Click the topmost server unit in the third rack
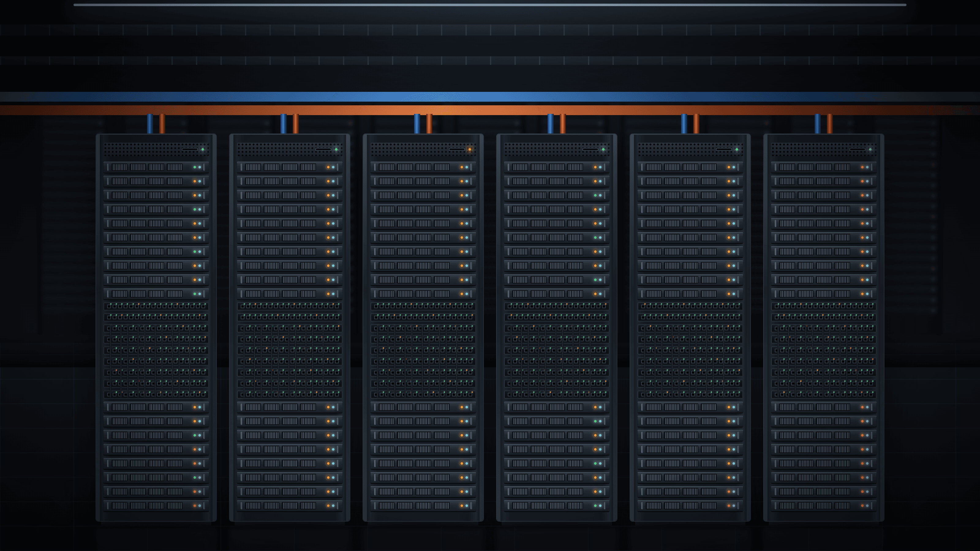 pos(424,167)
